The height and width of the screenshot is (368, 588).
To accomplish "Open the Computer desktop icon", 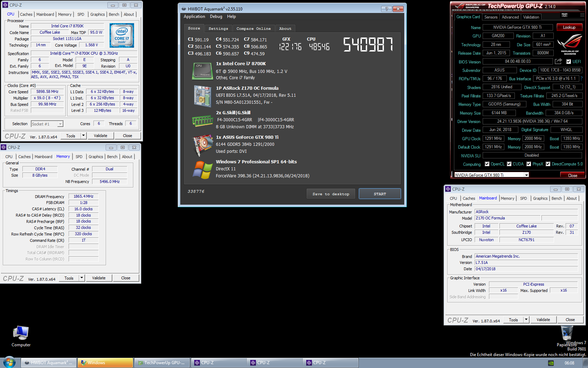I will (x=21, y=336).
